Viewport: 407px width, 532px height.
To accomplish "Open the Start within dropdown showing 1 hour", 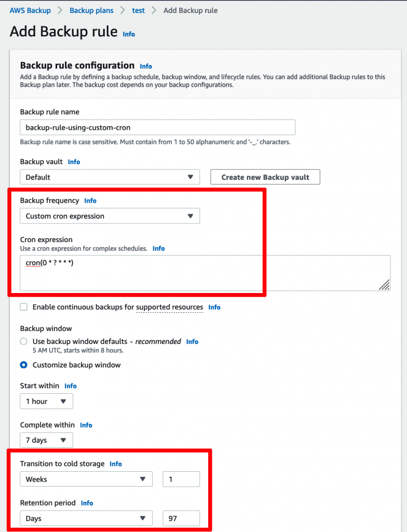I will point(46,401).
